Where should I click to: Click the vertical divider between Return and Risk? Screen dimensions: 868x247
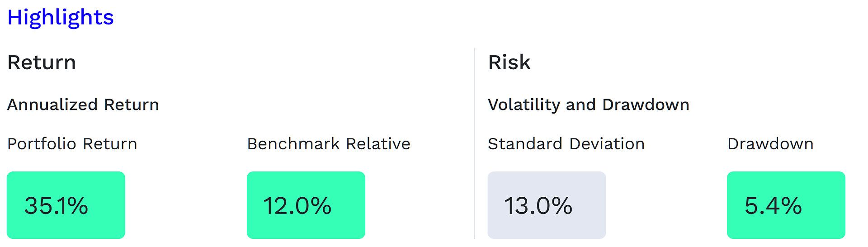tap(474, 143)
